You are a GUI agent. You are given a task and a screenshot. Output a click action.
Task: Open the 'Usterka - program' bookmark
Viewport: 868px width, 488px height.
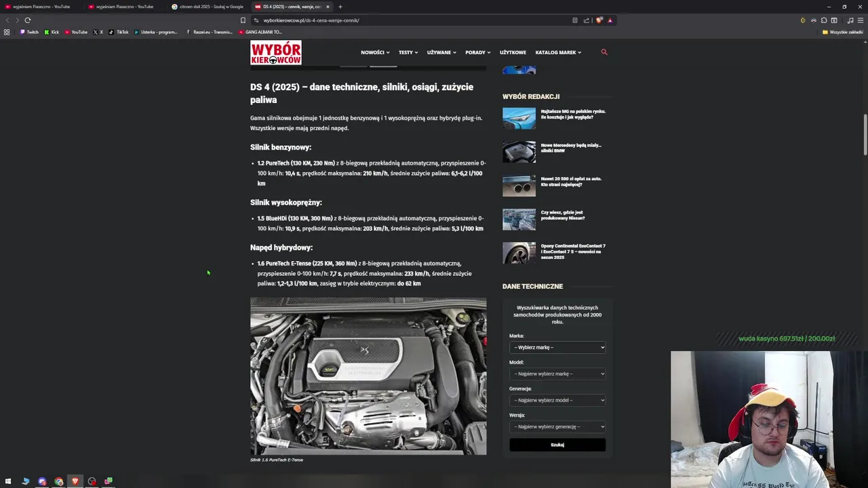155,32
